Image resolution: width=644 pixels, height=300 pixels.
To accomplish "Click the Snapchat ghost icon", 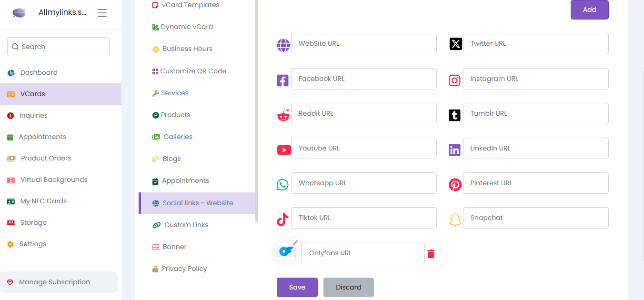I will pyautogui.click(x=455, y=220).
